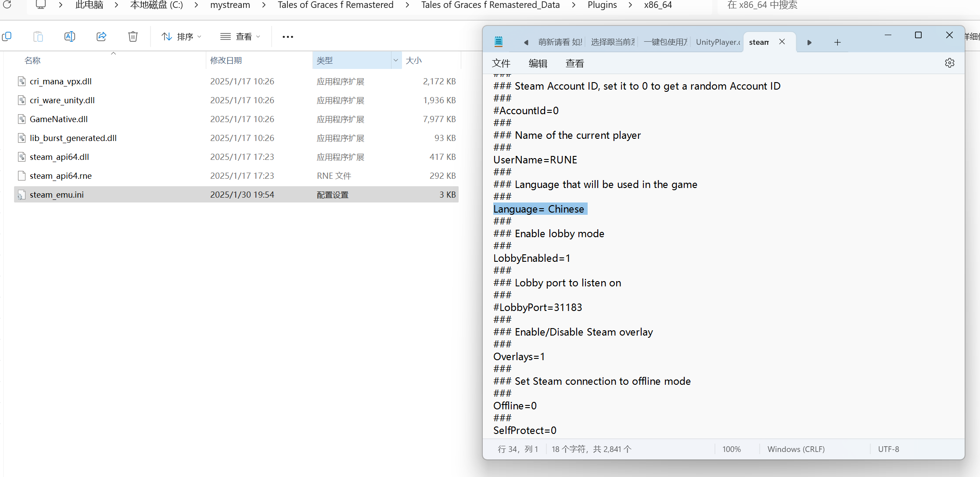Click the share icon in Explorer toolbar
The image size is (980, 477).
pyautogui.click(x=101, y=36)
